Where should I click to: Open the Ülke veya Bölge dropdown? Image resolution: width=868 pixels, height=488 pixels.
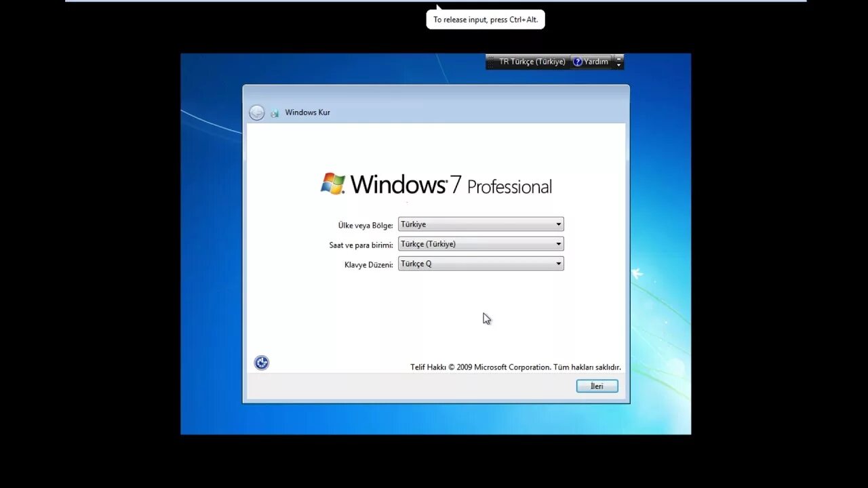point(481,224)
